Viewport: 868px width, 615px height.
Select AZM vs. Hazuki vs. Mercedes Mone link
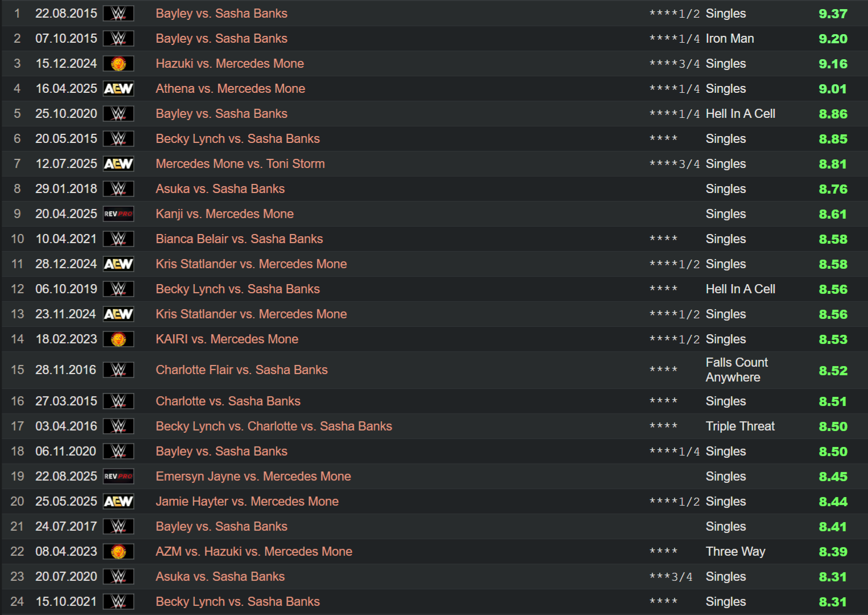[x=254, y=552]
